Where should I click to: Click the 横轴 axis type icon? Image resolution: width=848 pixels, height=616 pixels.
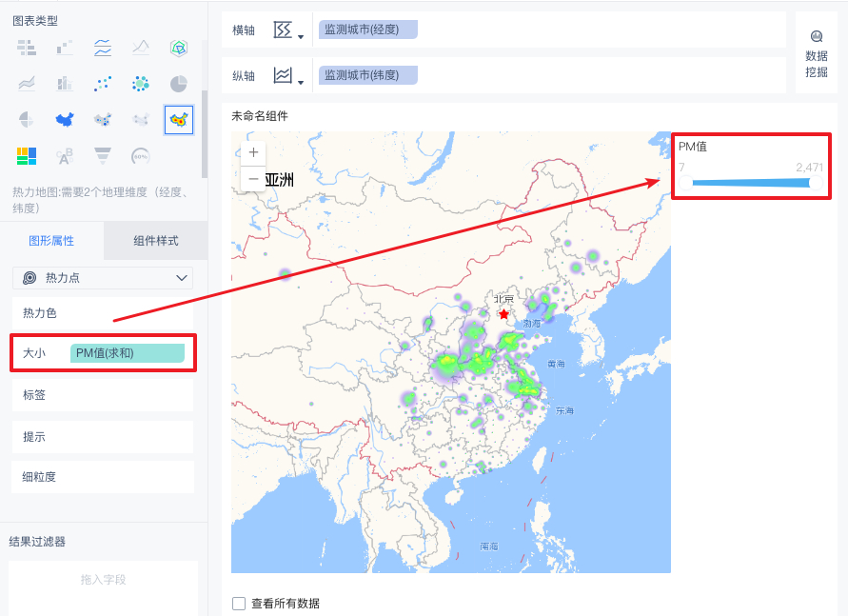[283, 30]
